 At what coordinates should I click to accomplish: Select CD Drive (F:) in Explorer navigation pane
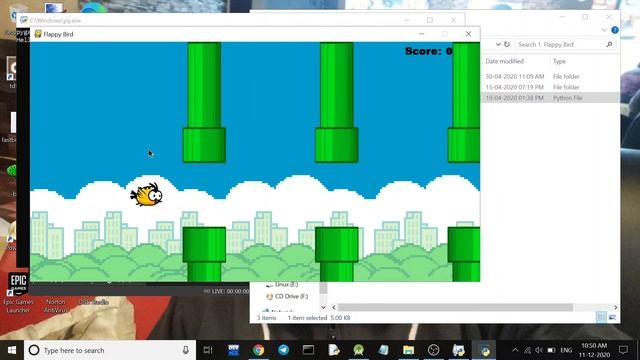pos(287,296)
